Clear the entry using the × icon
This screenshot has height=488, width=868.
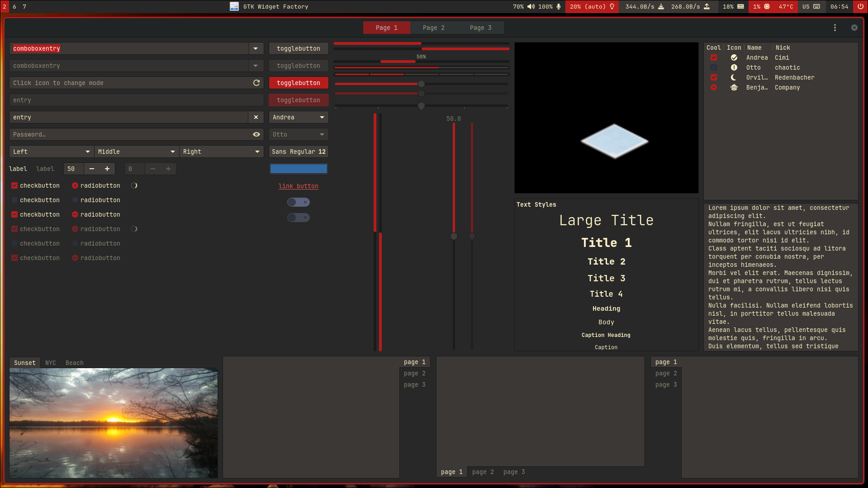coord(256,117)
